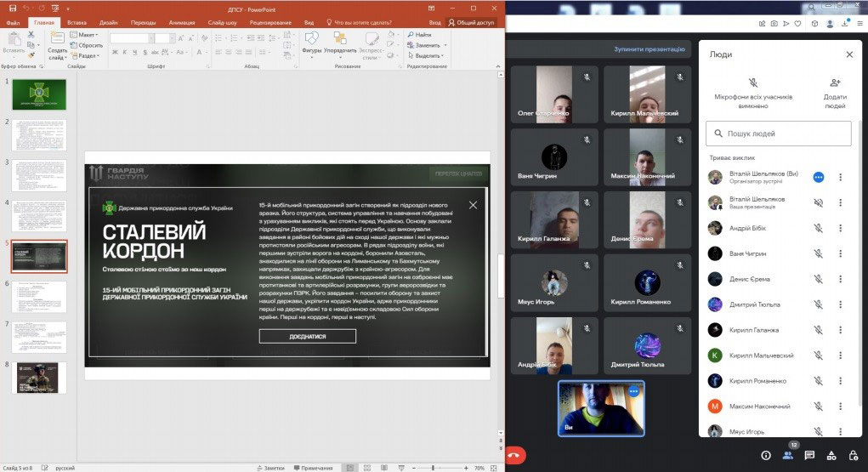Mute all participants microphone icon
868x472 pixels.
(x=753, y=83)
